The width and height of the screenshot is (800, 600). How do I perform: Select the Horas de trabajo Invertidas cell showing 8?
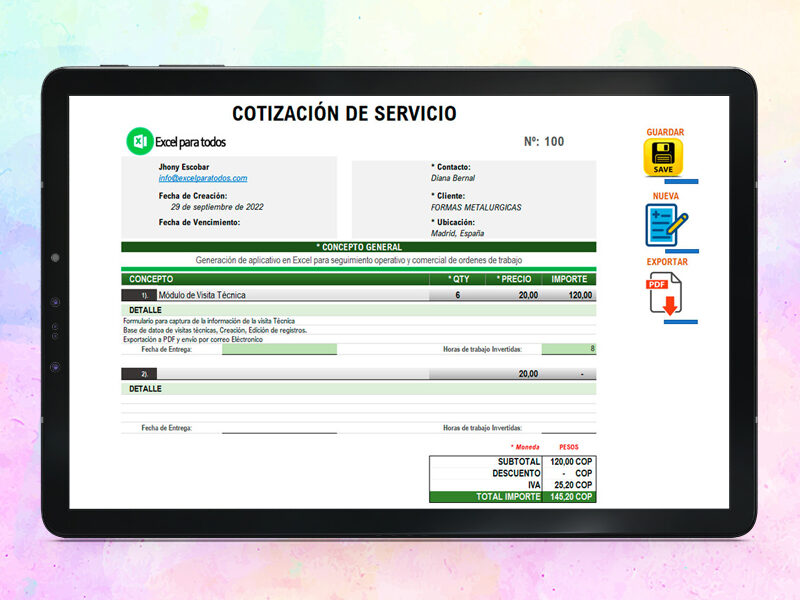tap(568, 349)
